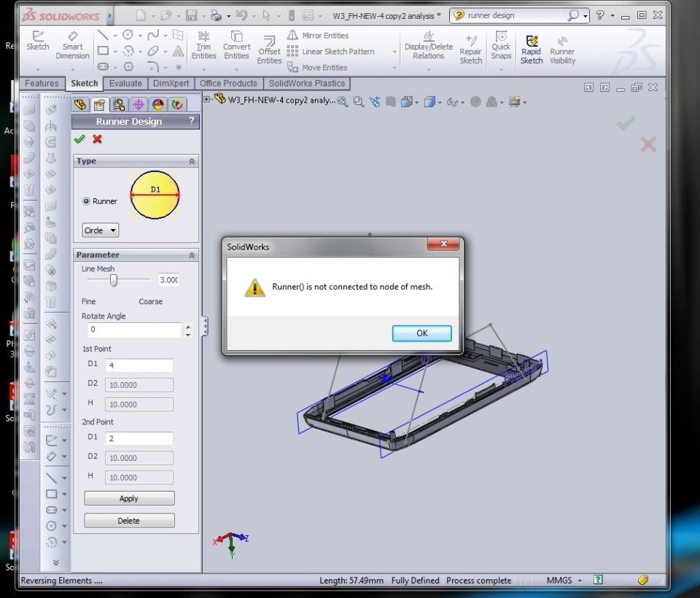700x598 pixels.
Task: Click the Zoom to Fit icon in viewport toolbar
Action: 343,102
